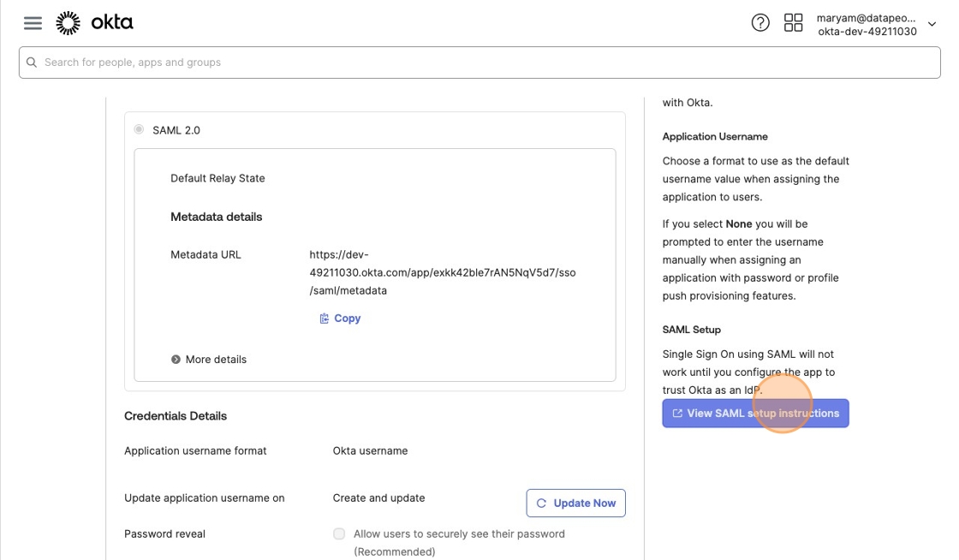Viewport: 959px width, 560px height.
Task: Click the clipboard copy icon for Metadata URL
Action: tap(325, 319)
